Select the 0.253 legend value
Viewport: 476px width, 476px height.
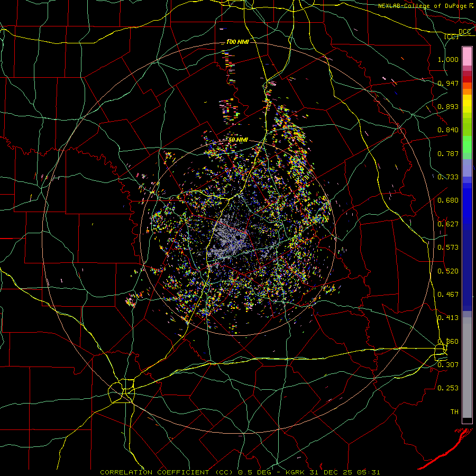(x=448, y=388)
